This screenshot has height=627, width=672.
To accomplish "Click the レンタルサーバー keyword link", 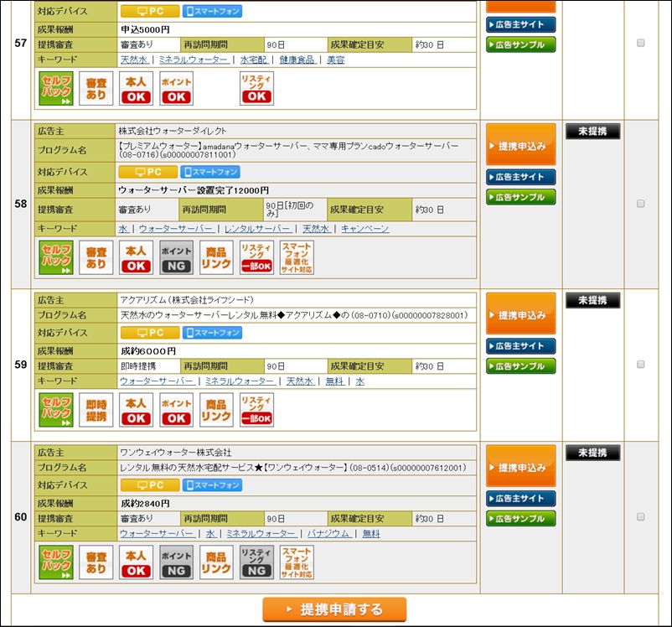I will pyautogui.click(x=258, y=229).
